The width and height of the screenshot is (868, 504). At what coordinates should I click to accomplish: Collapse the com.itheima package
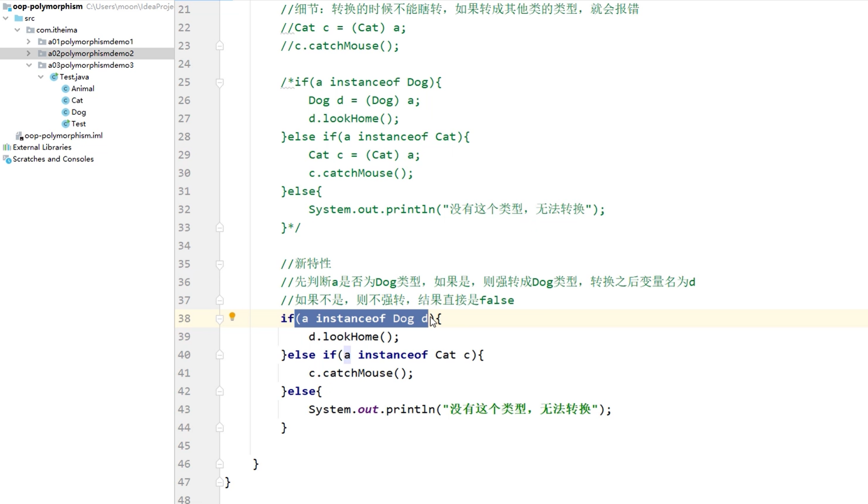pyautogui.click(x=17, y=30)
